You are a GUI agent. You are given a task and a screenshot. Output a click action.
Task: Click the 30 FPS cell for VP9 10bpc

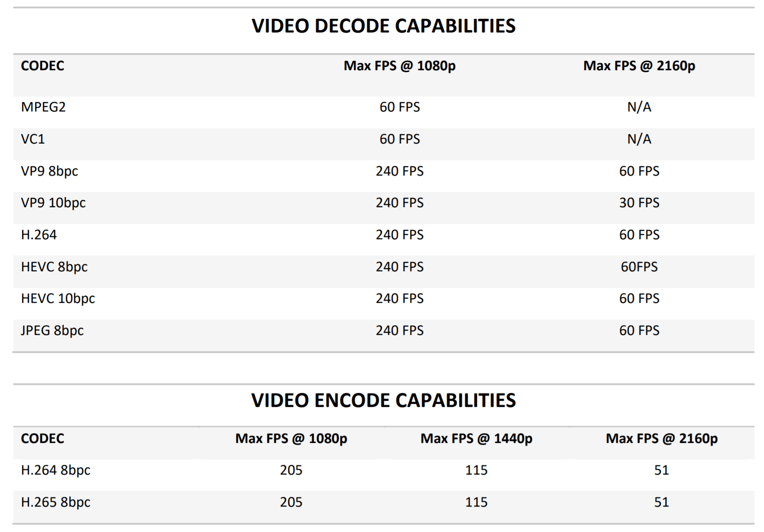click(639, 203)
